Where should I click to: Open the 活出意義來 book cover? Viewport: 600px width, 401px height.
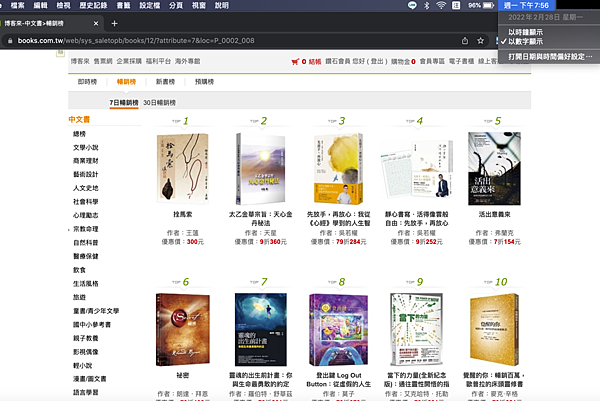[x=494, y=168]
